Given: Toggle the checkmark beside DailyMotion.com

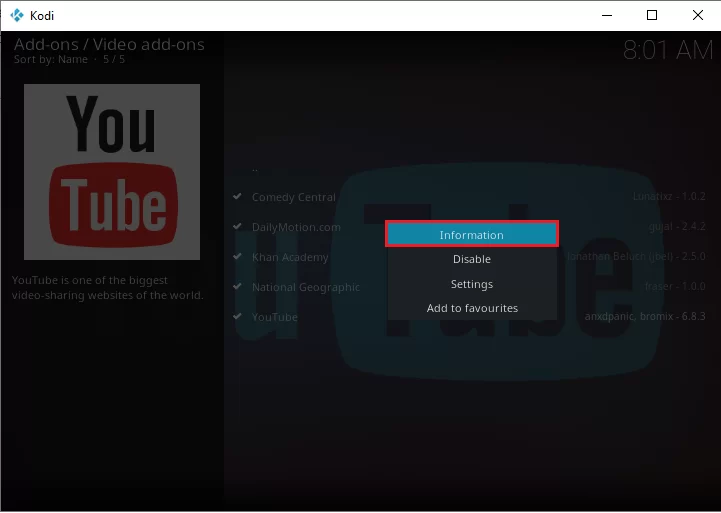Looking at the screenshot, I should tap(237, 226).
